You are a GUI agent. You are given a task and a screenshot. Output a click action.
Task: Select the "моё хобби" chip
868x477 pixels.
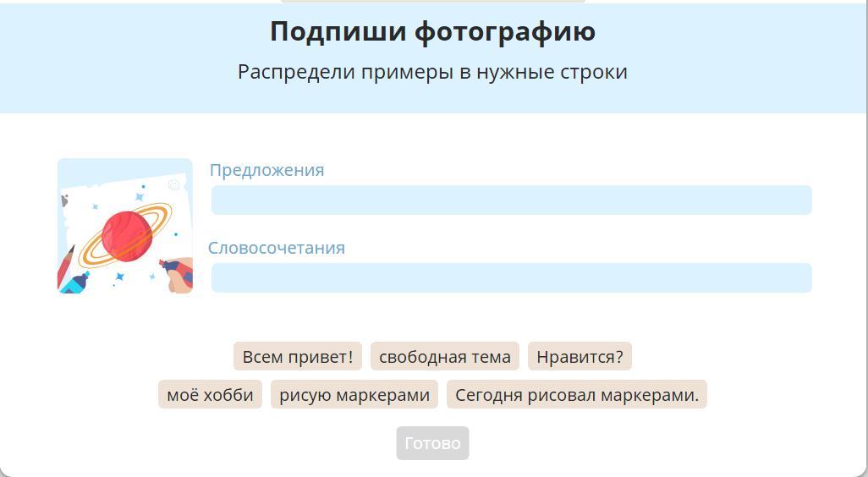pyautogui.click(x=210, y=395)
